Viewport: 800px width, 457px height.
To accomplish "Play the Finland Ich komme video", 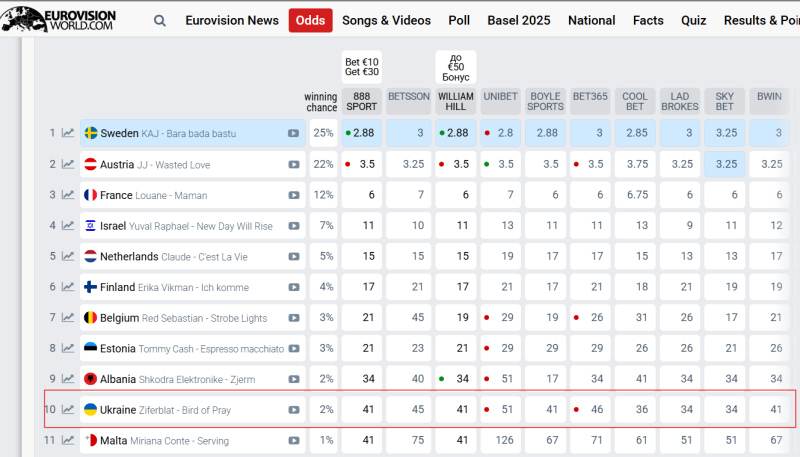I will tap(293, 287).
